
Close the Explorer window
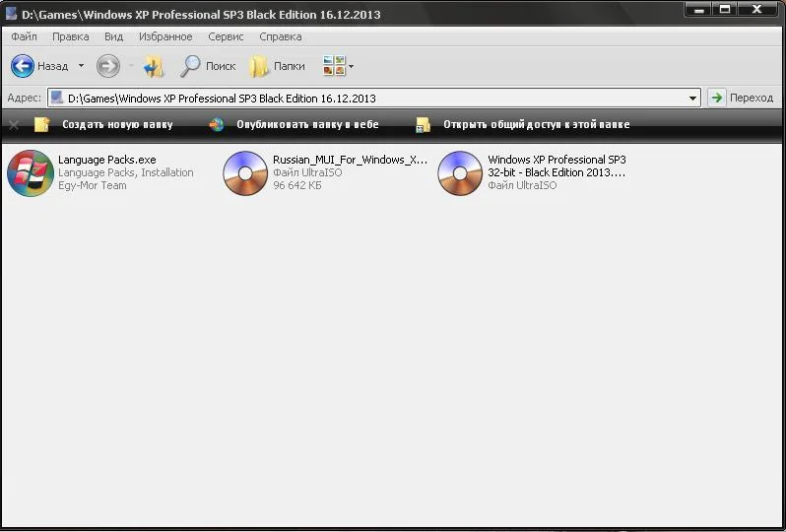756,9
